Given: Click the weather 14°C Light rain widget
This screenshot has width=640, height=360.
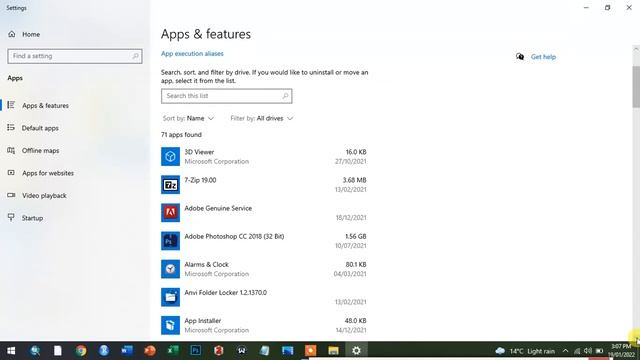Looking at the screenshot, I should [x=525, y=351].
